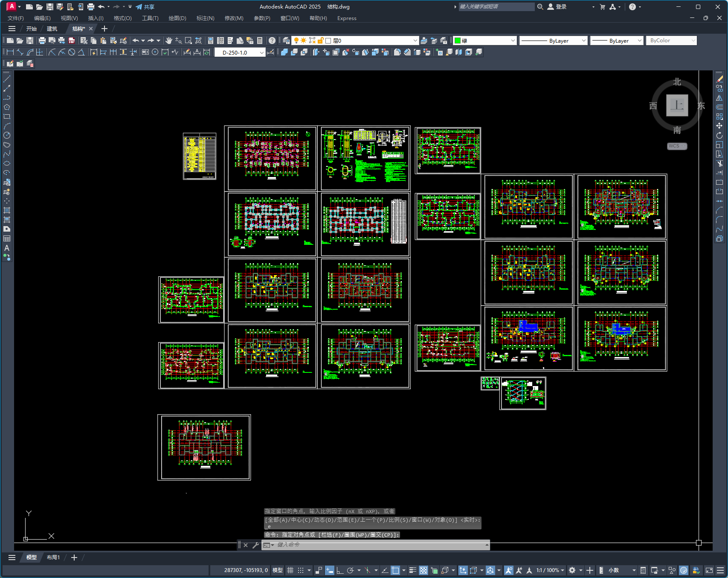Toggle hardware acceleration round icon in status bar
The height and width of the screenshot is (578, 728).
[684, 570]
